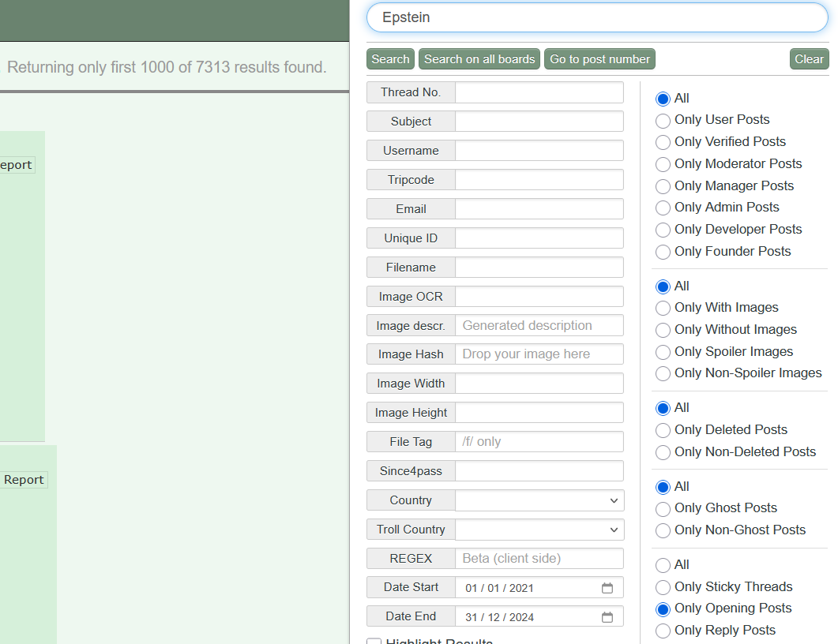The image size is (838, 644).
Task: Click the Image Hash drop field
Action: pos(539,354)
